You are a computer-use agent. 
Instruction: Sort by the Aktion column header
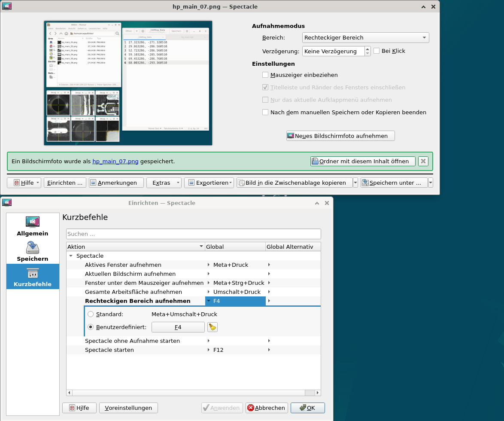click(x=136, y=247)
